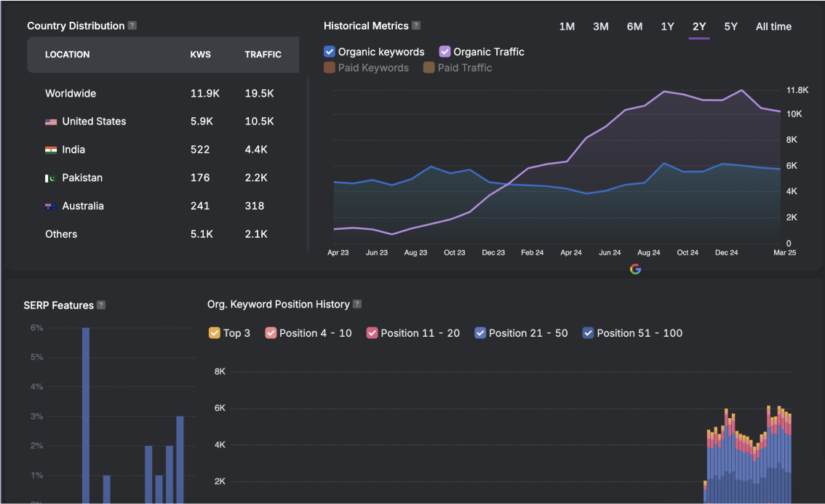Click country table vertical scrollbar
Image resolution: width=825 pixels, height=504 pixels.
pyautogui.click(x=307, y=164)
